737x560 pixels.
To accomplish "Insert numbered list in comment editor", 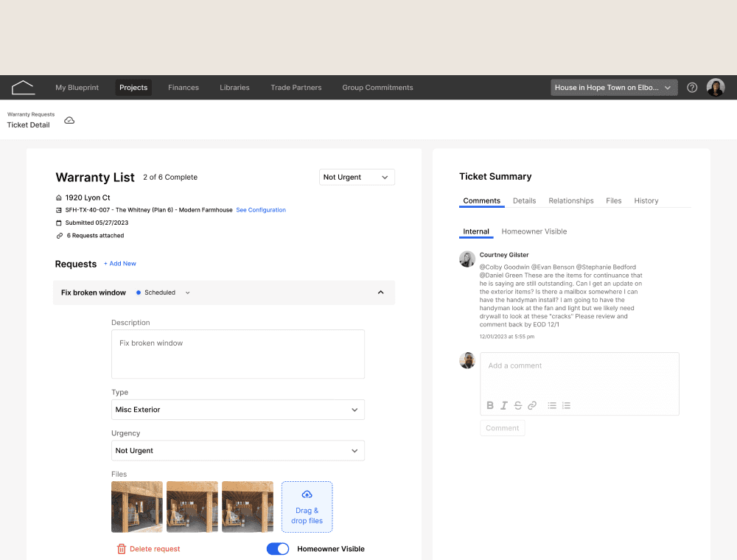I will click(x=566, y=405).
